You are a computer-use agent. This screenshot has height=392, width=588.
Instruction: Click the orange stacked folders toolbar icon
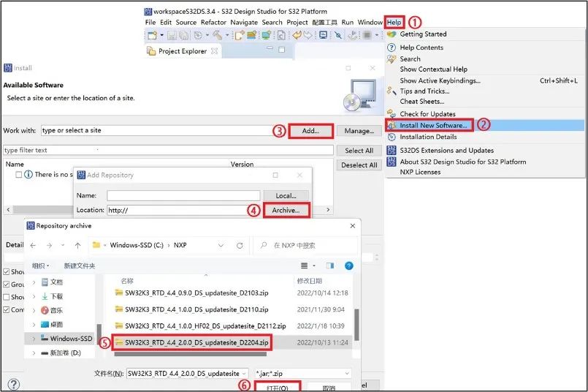click(x=251, y=35)
